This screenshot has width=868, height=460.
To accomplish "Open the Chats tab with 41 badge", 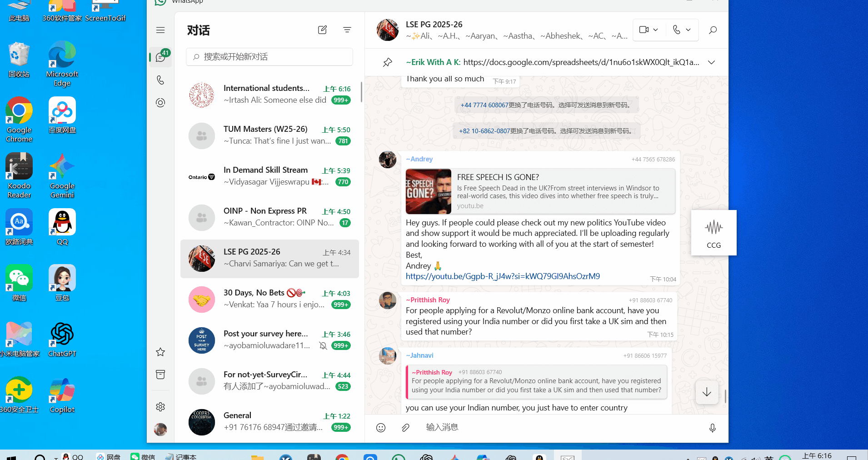I will (160, 57).
